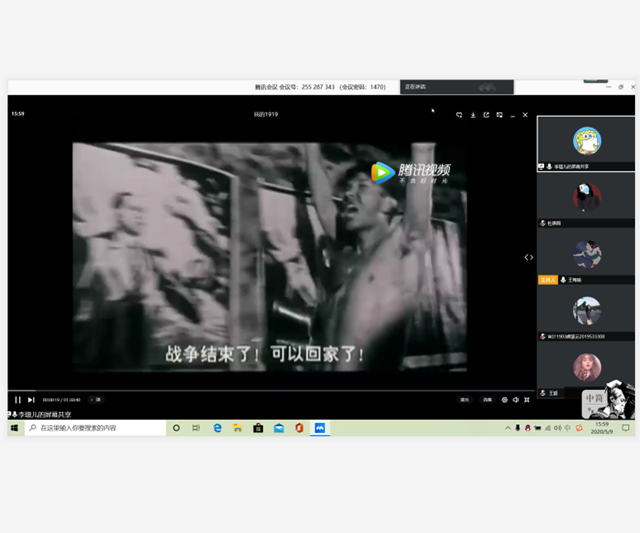The height and width of the screenshot is (533, 640).
Task: Select the second participant with red-black avatar
Action: (586, 200)
